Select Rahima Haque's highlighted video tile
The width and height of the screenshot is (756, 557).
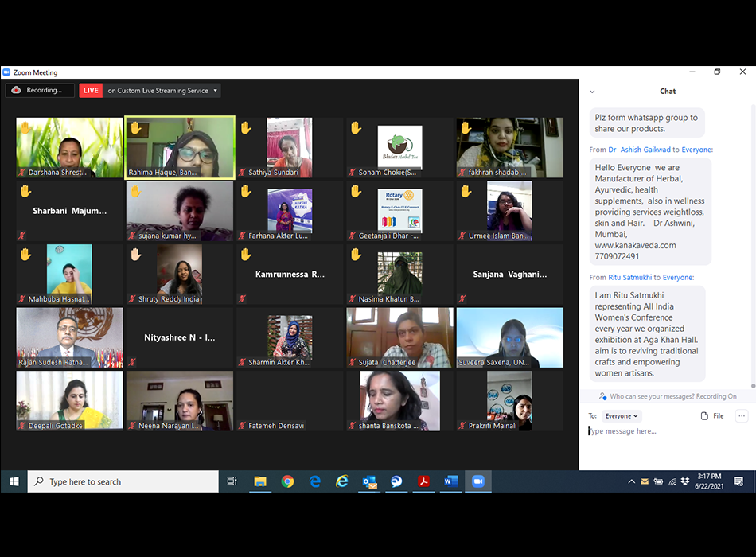coord(180,147)
